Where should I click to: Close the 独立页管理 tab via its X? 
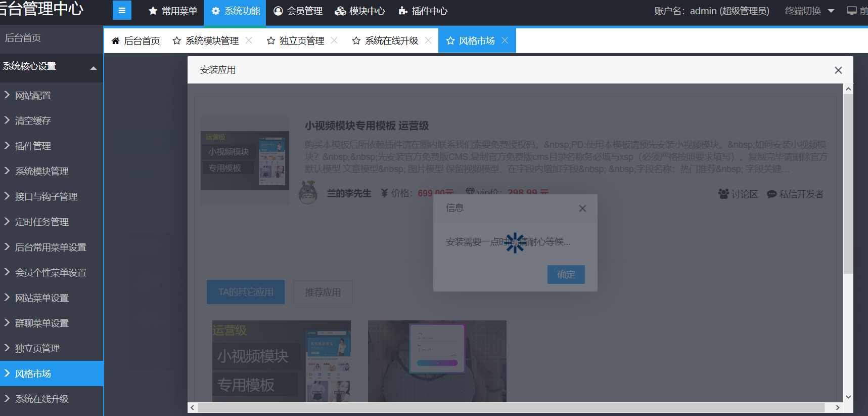(334, 40)
